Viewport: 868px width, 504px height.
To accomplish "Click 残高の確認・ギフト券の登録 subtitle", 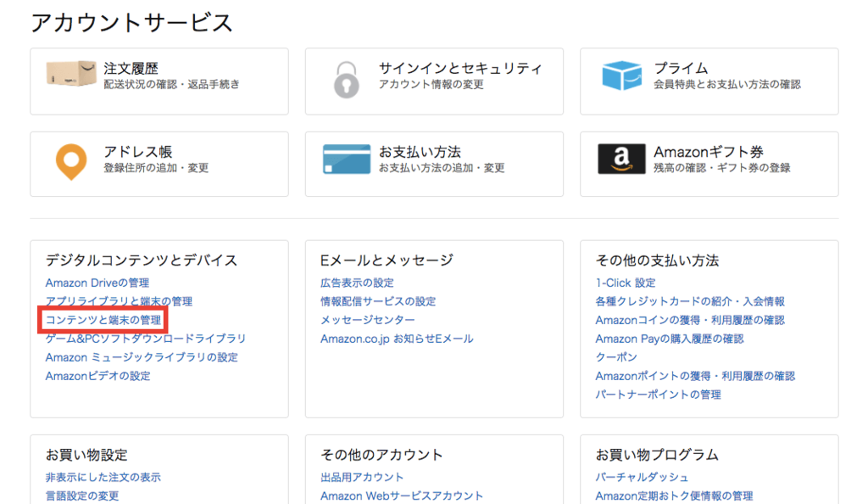I will click(x=722, y=168).
